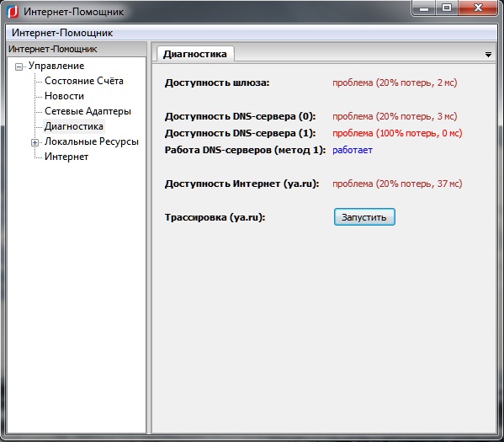504x442 pixels.
Task: Click the DNS server (1) 100% loss status
Action: pos(397,133)
